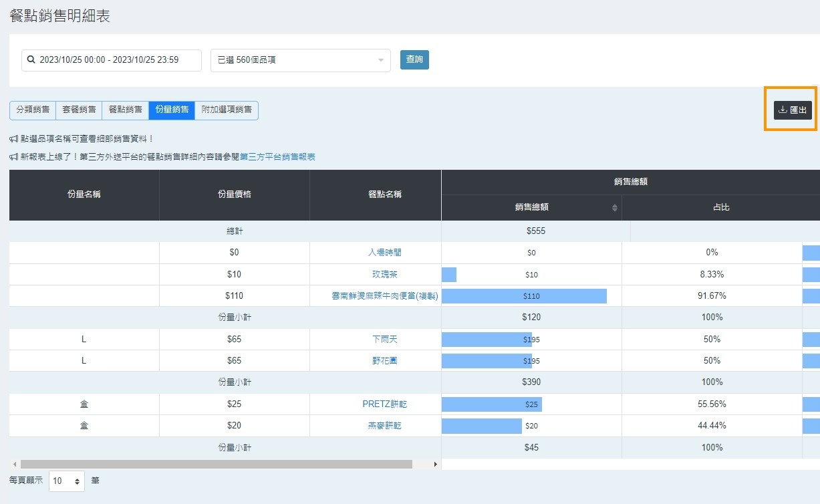
Task: Open the 已選 560個品項 item dropdown
Action: [x=301, y=60]
